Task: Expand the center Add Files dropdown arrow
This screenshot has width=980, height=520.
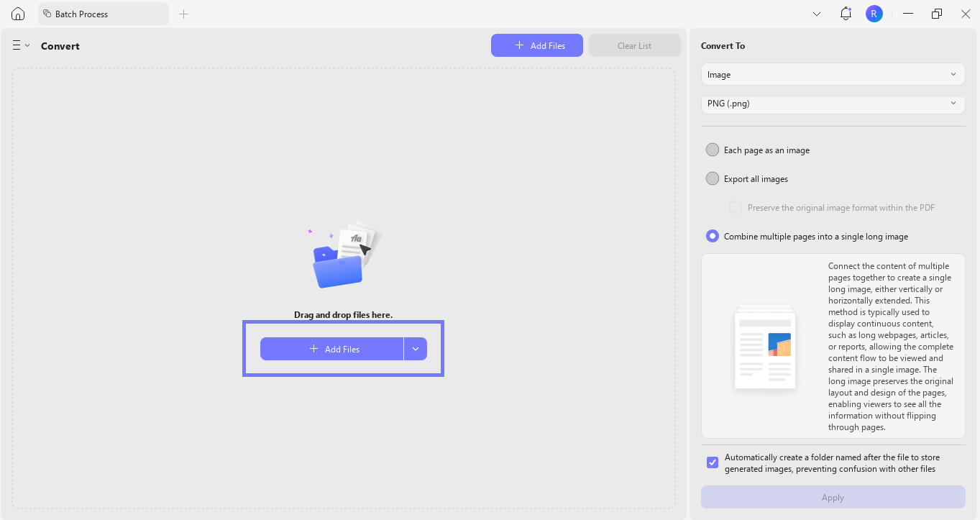Action: coord(416,349)
